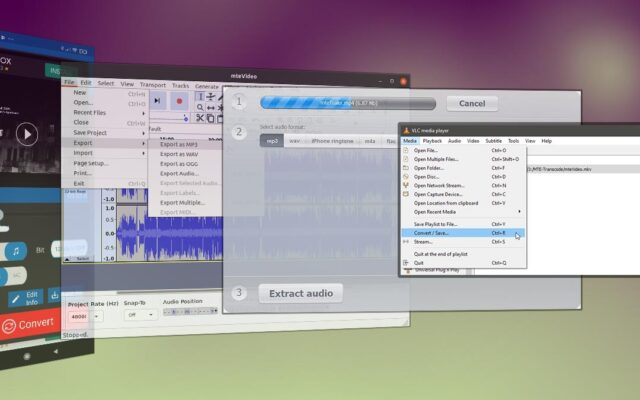Screen dimensions: 640x400
Task: Select the iPhone ringtone format tab
Action: tap(332, 141)
